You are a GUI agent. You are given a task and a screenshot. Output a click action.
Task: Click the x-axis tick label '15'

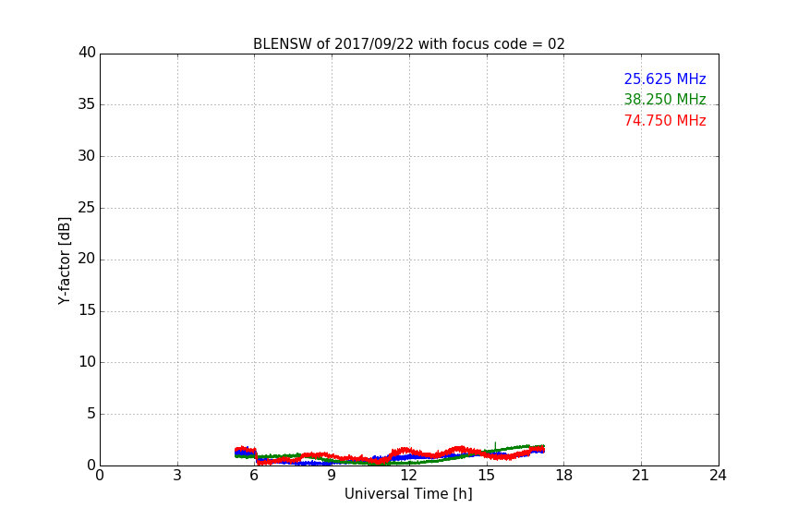pyautogui.click(x=486, y=476)
